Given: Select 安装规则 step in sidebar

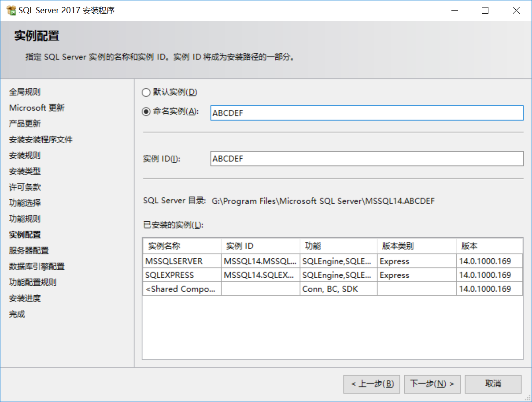Looking at the screenshot, I should click(25, 156).
